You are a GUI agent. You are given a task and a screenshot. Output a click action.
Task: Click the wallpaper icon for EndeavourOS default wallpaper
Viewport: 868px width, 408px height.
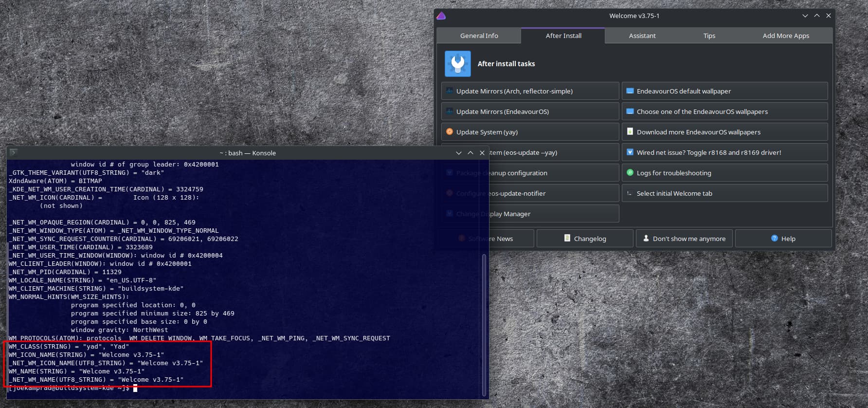[630, 91]
